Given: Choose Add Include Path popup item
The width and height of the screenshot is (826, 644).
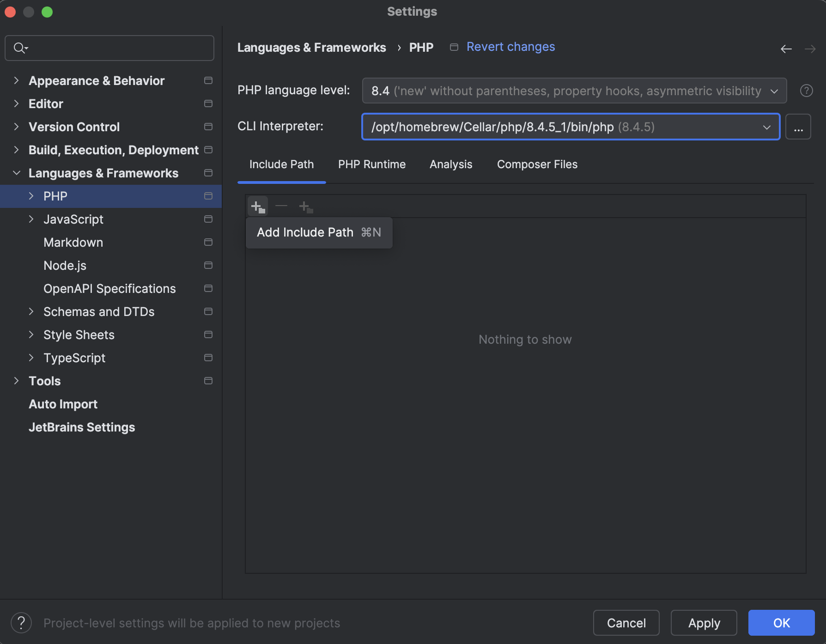Looking at the screenshot, I should 319,232.
